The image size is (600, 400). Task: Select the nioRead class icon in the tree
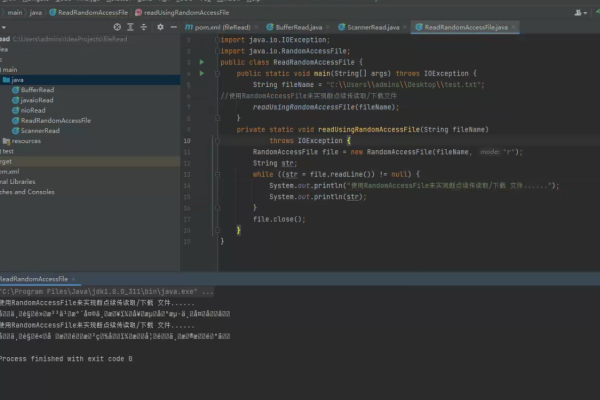pos(14,110)
